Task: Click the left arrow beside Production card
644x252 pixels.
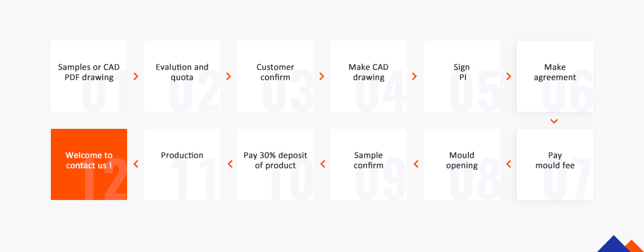Action: coord(136,164)
